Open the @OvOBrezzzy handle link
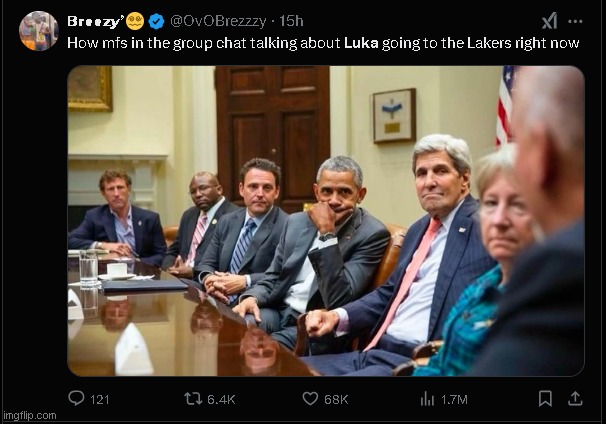The image size is (606, 424). click(218, 21)
